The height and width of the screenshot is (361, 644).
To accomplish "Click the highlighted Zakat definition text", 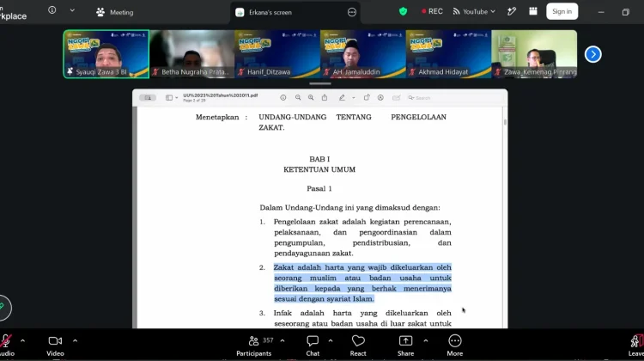I will pos(362,283).
